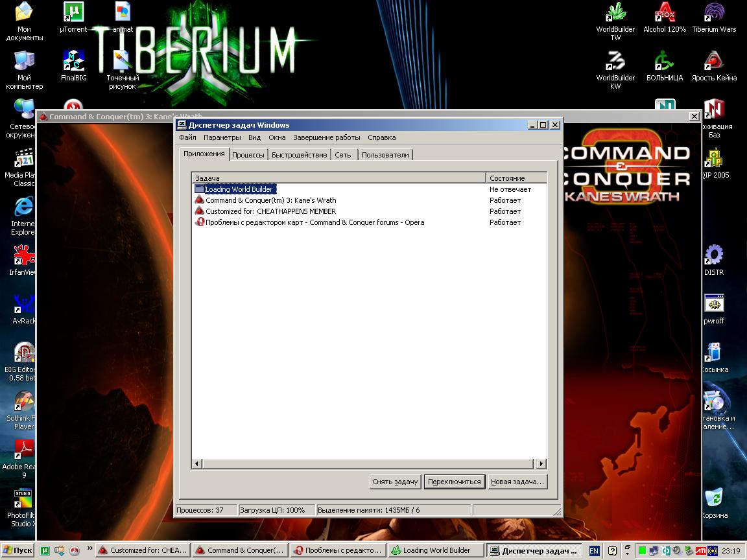Open the animat desktop icon
The height and width of the screenshot is (560, 747).
coord(123,17)
